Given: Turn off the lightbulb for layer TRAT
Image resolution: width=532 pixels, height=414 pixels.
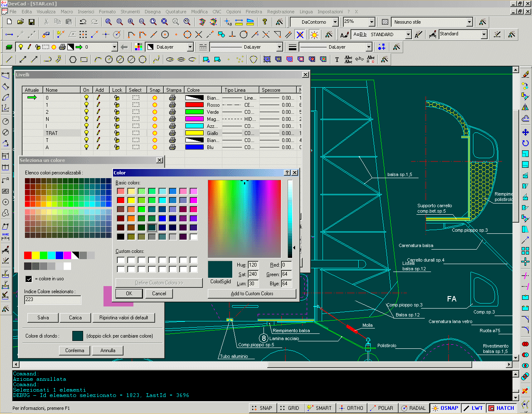Looking at the screenshot, I should click(86, 133).
